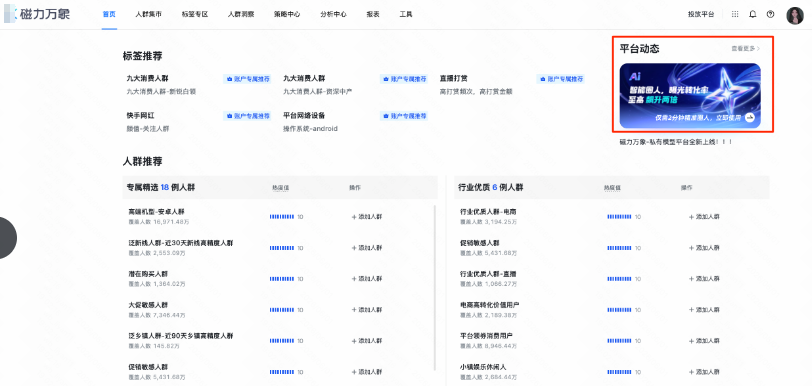
Task: Open the apps grid icon in header
Action: pos(735,15)
